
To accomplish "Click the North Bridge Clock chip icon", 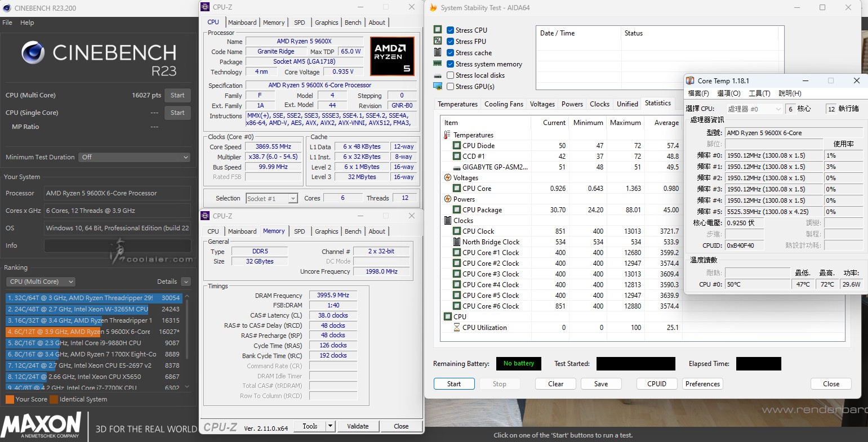I will 457,242.
